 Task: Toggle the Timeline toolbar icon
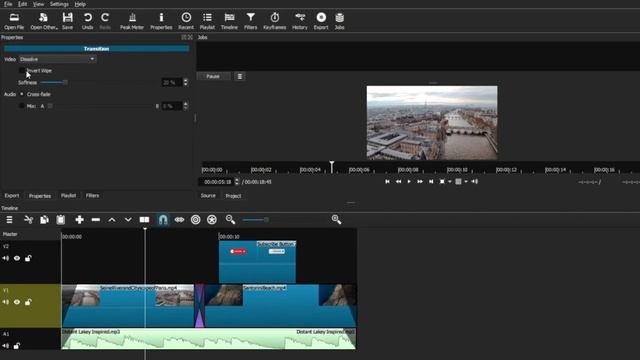229,21
